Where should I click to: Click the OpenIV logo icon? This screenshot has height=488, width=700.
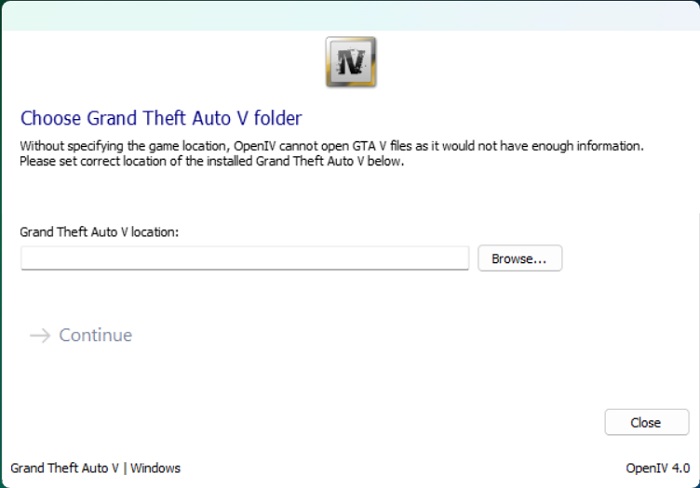pos(351,62)
